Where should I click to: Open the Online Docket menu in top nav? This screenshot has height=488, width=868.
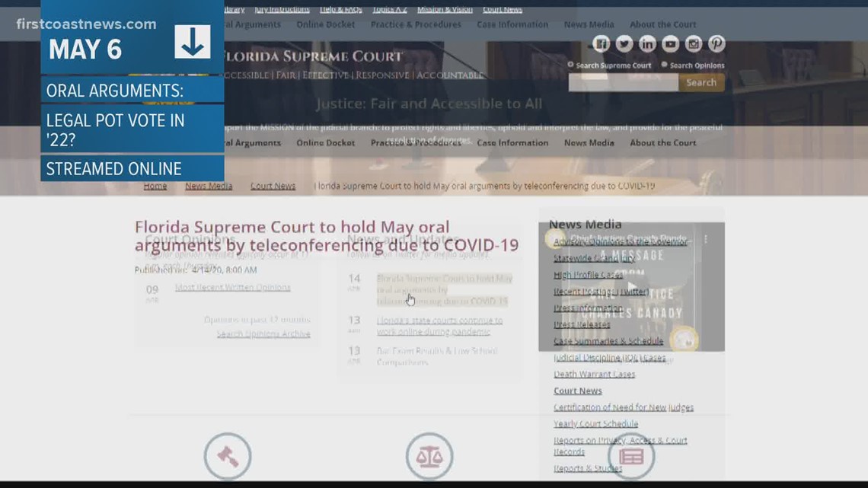326,24
